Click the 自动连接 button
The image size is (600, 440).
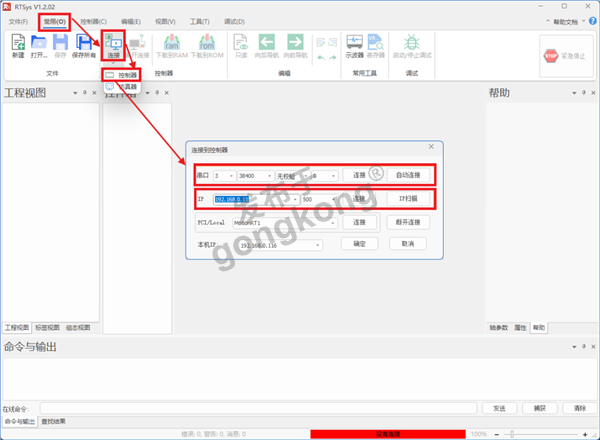pos(408,175)
